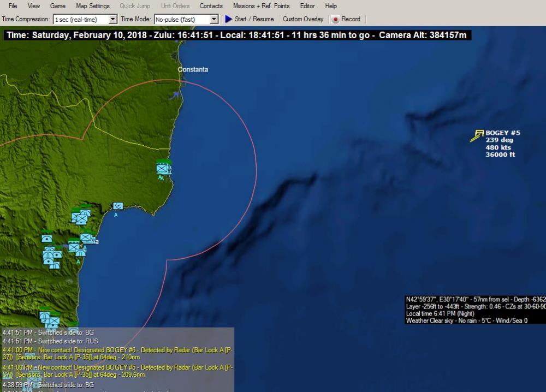Select the ground unit icon south of Constanta
Screen dimensions: 546x392
tap(163, 168)
